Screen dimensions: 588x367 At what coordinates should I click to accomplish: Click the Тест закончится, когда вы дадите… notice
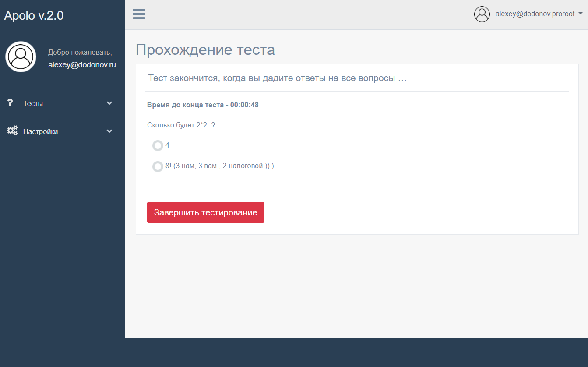click(278, 78)
